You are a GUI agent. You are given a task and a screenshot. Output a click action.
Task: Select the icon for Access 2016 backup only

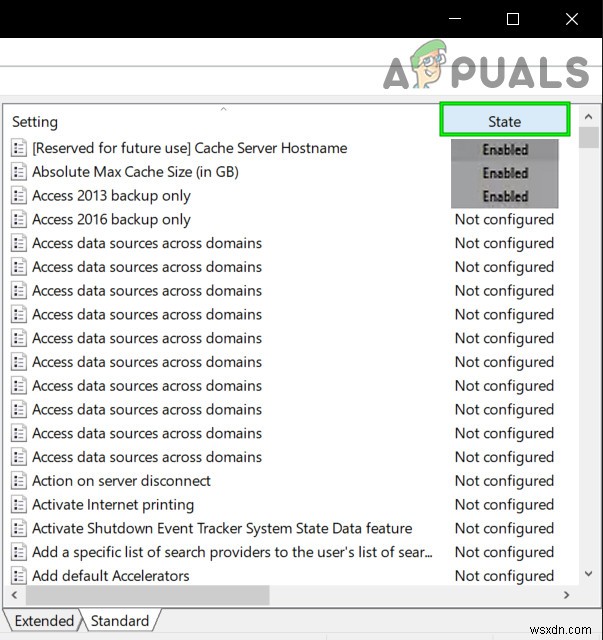pyautogui.click(x=19, y=220)
